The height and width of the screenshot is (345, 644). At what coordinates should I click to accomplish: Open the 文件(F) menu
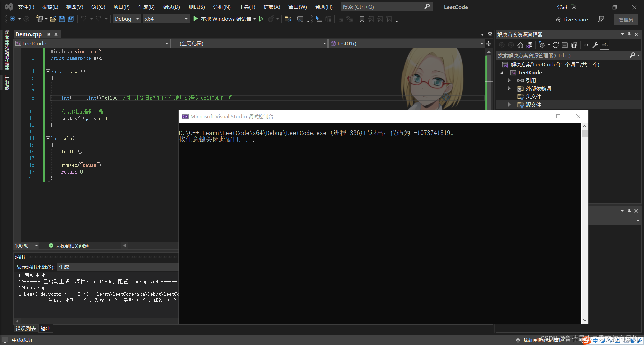click(26, 7)
